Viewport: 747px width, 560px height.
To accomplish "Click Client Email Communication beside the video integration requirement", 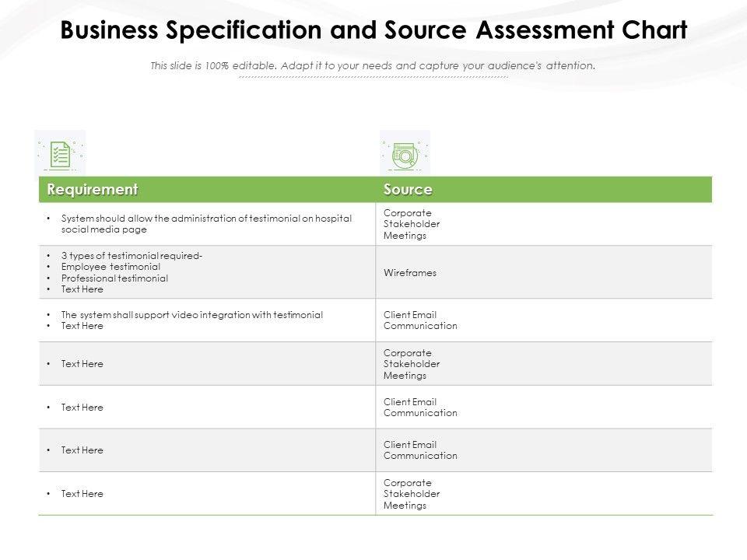I will click(x=420, y=320).
